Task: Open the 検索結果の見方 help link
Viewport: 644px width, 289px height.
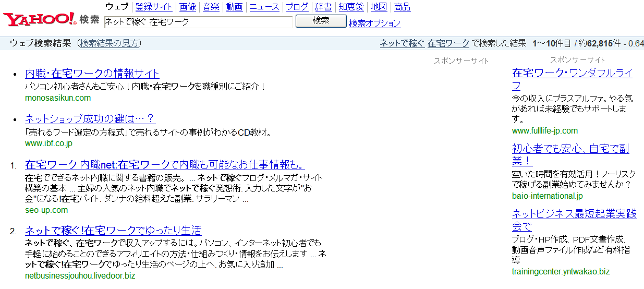Action: (x=110, y=43)
